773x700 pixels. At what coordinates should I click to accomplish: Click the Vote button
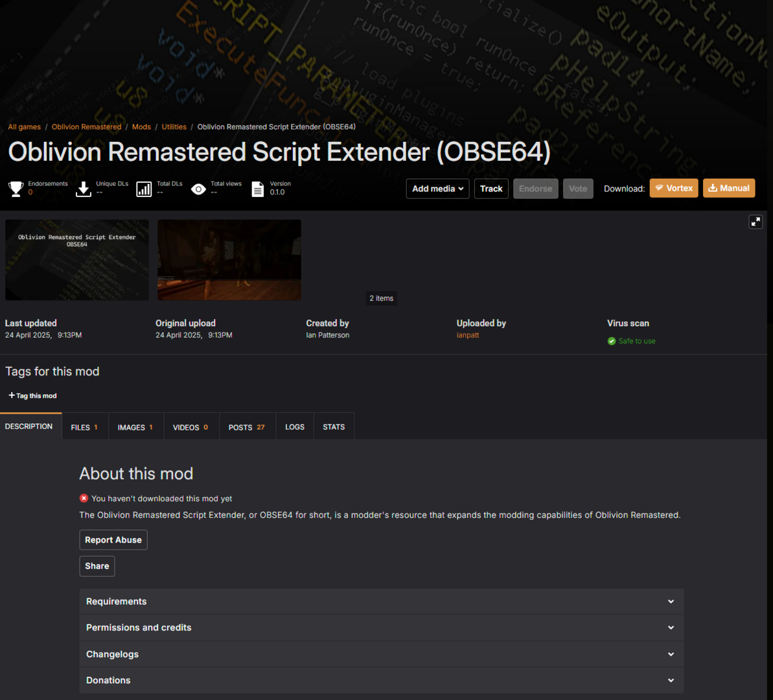(578, 189)
